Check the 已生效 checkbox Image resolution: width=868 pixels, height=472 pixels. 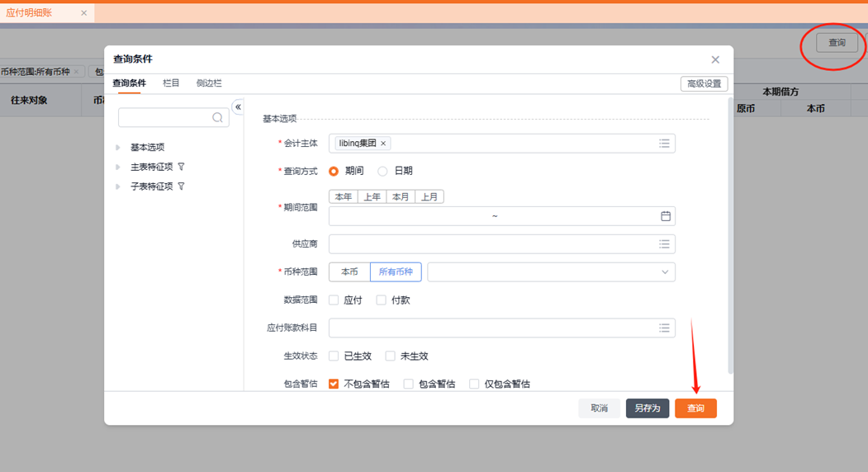tap(334, 356)
